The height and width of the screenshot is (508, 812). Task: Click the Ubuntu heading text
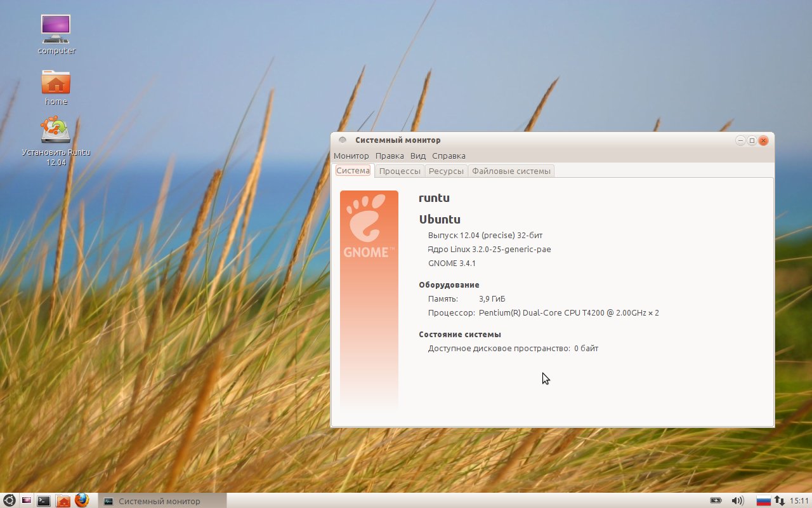coord(440,220)
